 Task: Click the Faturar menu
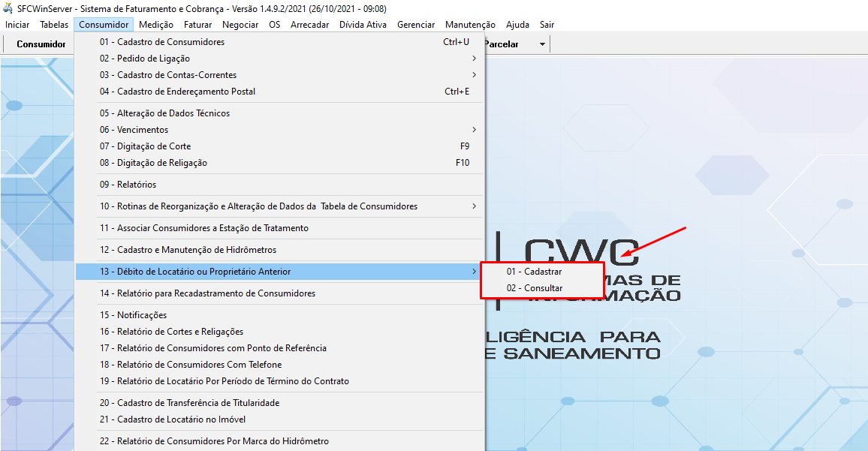(197, 25)
